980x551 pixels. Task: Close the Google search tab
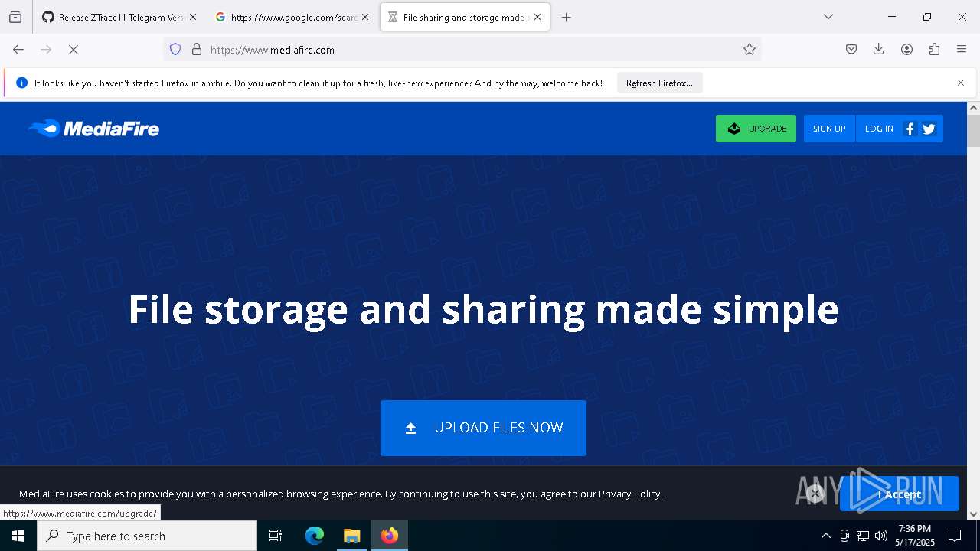pyautogui.click(x=365, y=17)
